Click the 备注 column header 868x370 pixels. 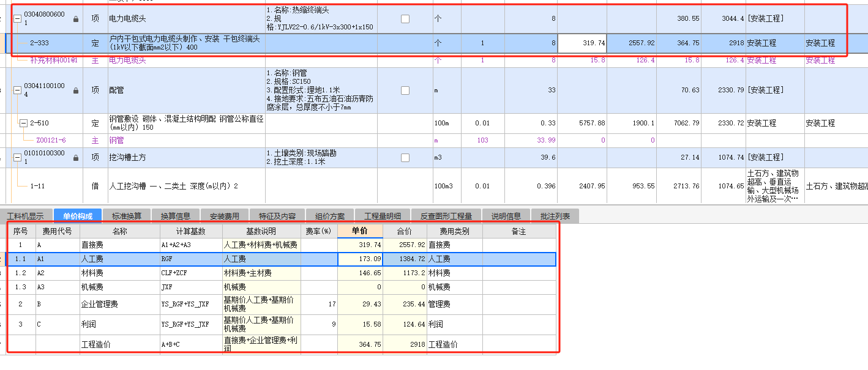(x=519, y=231)
